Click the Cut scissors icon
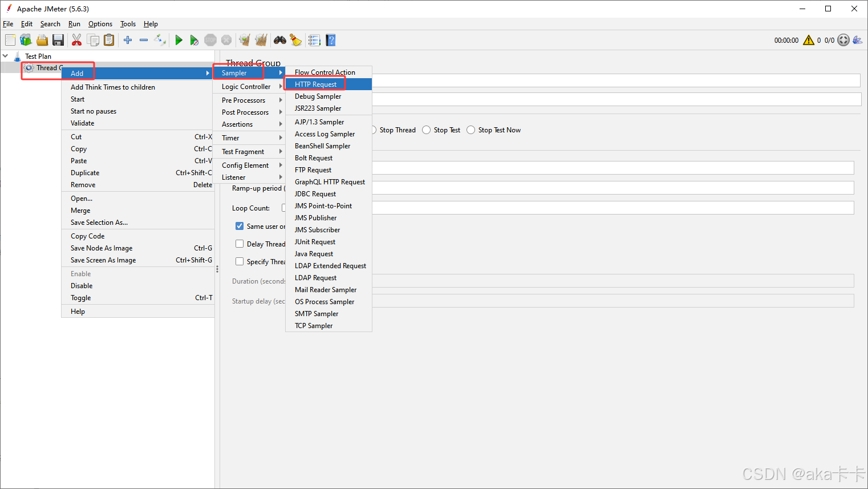 click(x=76, y=40)
